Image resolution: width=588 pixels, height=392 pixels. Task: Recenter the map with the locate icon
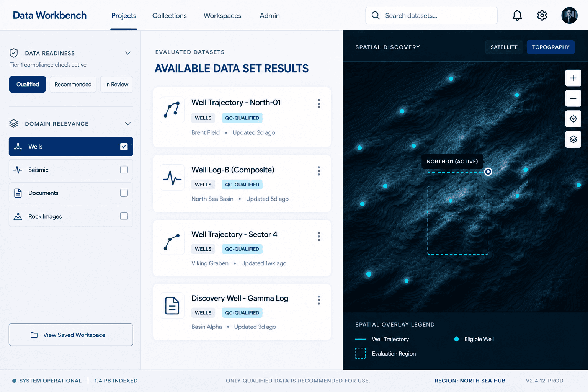click(573, 119)
